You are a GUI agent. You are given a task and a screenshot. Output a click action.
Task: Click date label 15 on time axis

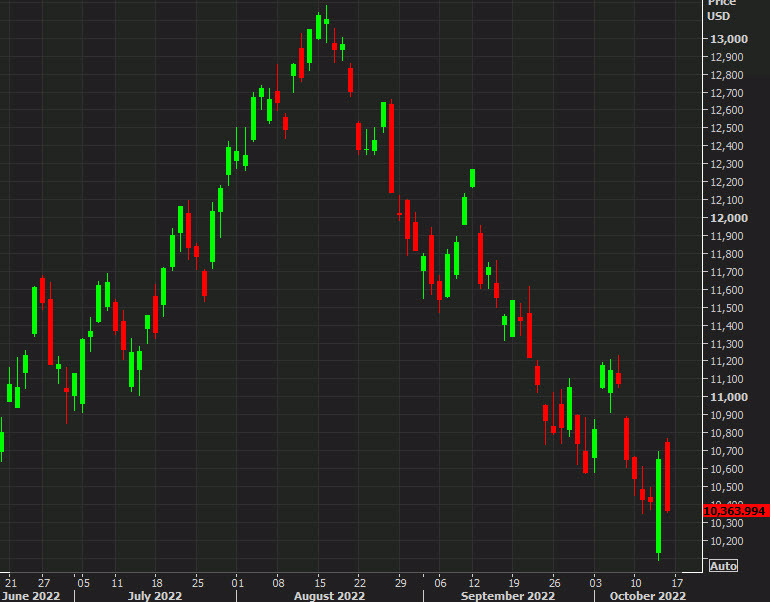[320, 583]
